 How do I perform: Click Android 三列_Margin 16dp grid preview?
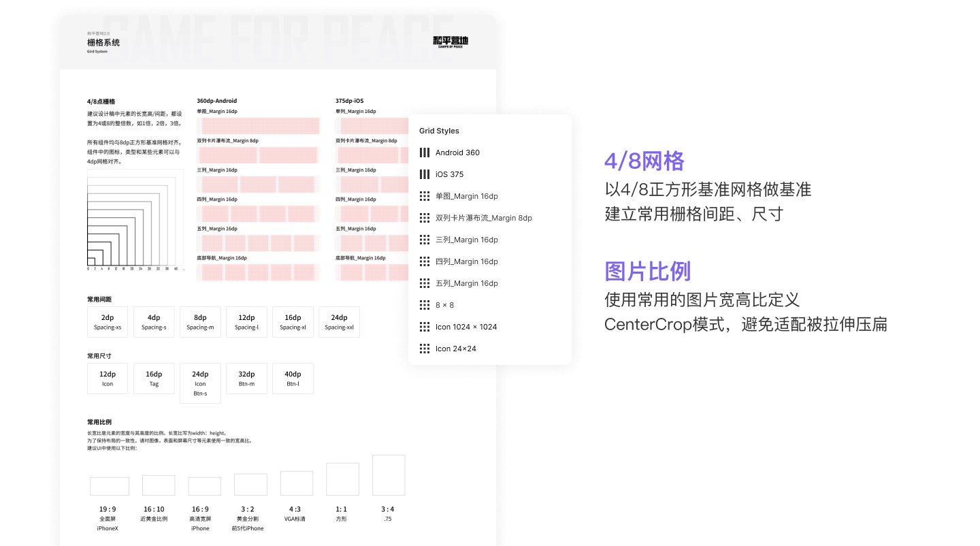coord(258,184)
